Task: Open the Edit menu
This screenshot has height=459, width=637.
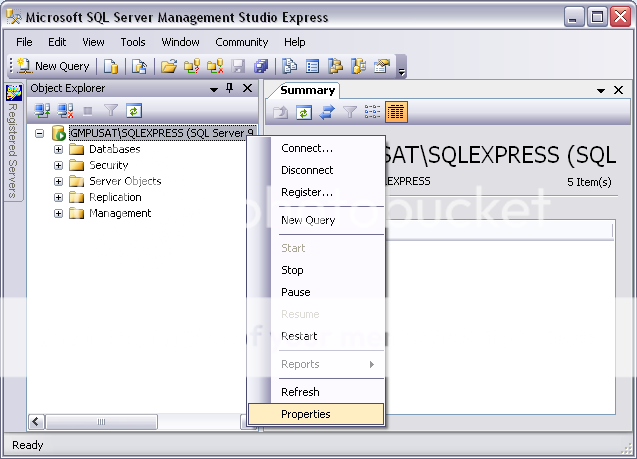Action: 57,42
